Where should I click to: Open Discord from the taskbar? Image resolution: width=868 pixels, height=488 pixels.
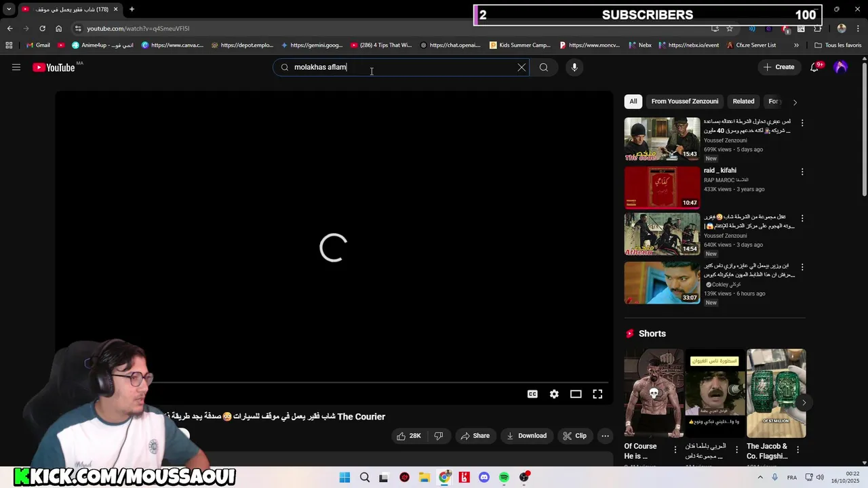(484, 477)
